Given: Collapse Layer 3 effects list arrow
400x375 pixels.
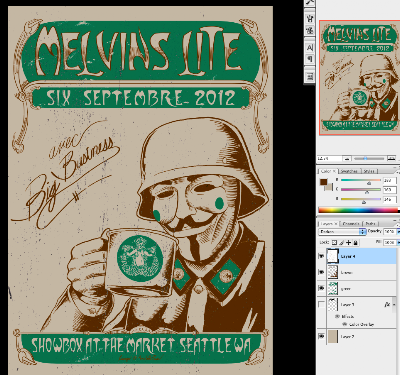Looking at the screenshot, I should (x=395, y=304).
